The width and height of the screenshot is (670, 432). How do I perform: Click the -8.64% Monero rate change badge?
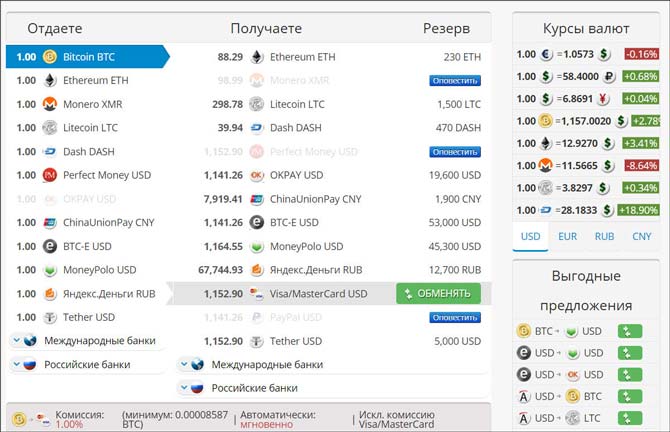[x=641, y=165]
